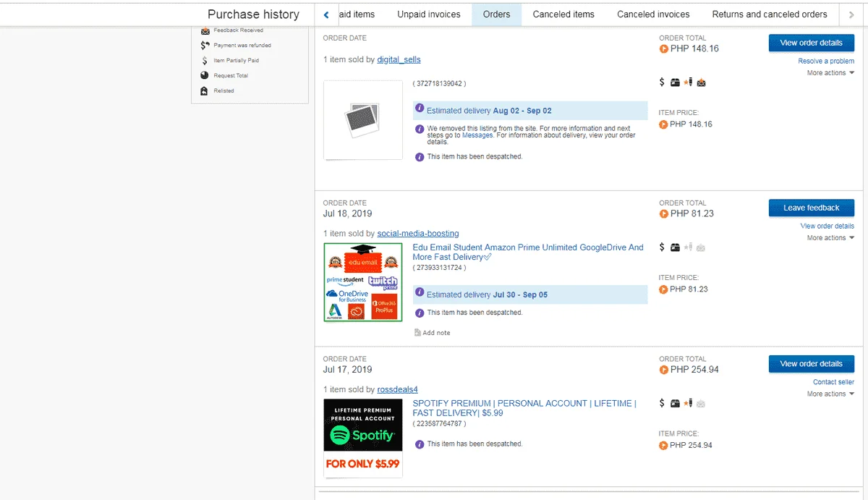
Task: Click the Leave feedback button
Action: (x=811, y=208)
